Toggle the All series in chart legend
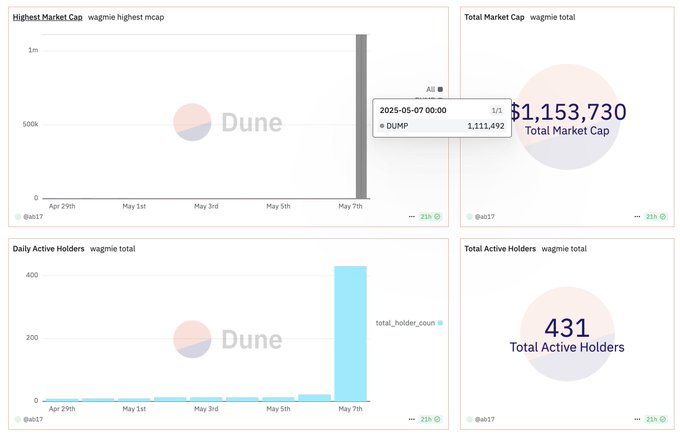The image size is (680, 437). coord(433,89)
